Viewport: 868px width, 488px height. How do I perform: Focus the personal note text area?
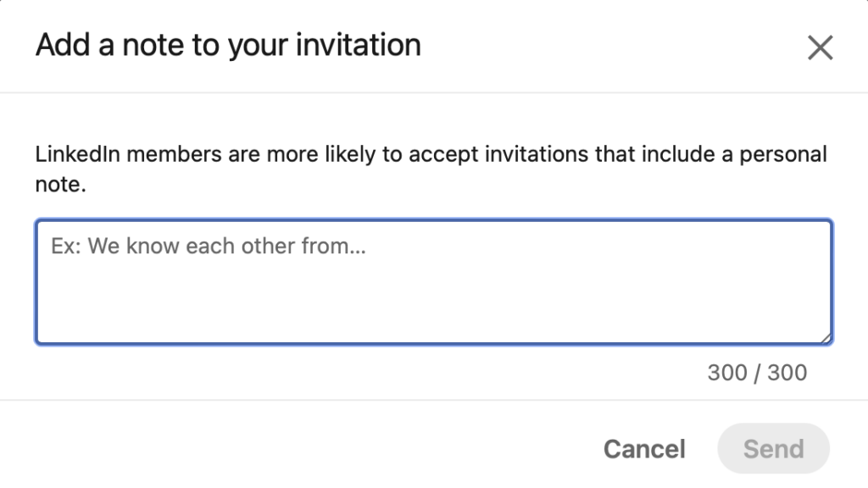click(433, 282)
